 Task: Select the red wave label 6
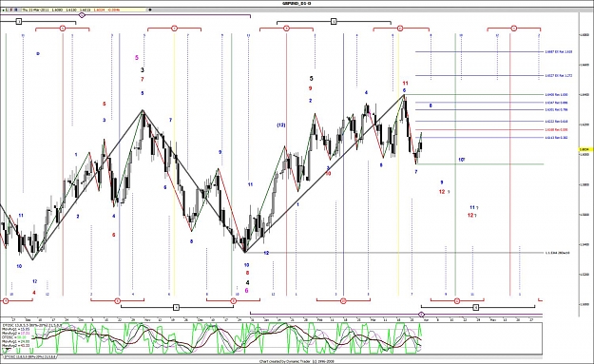(114, 235)
